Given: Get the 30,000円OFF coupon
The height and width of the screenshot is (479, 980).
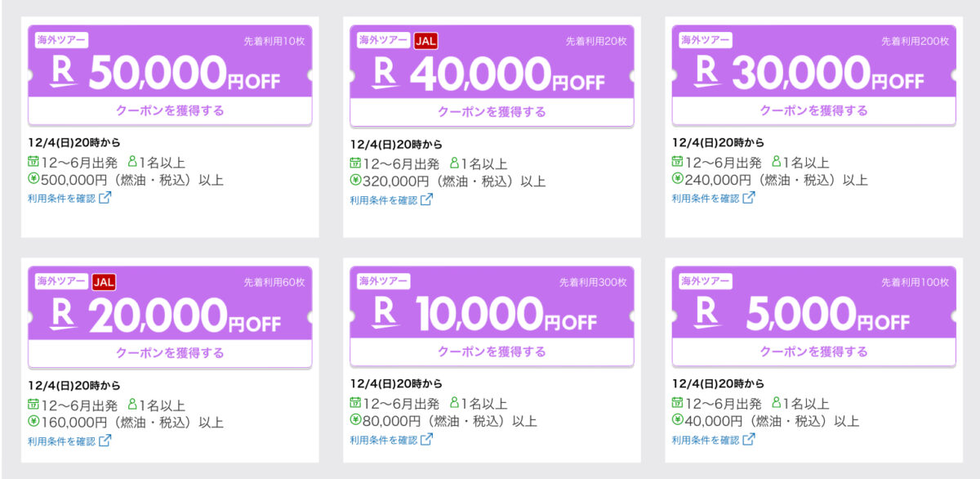Looking at the screenshot, I should click(x=814, y=110).
